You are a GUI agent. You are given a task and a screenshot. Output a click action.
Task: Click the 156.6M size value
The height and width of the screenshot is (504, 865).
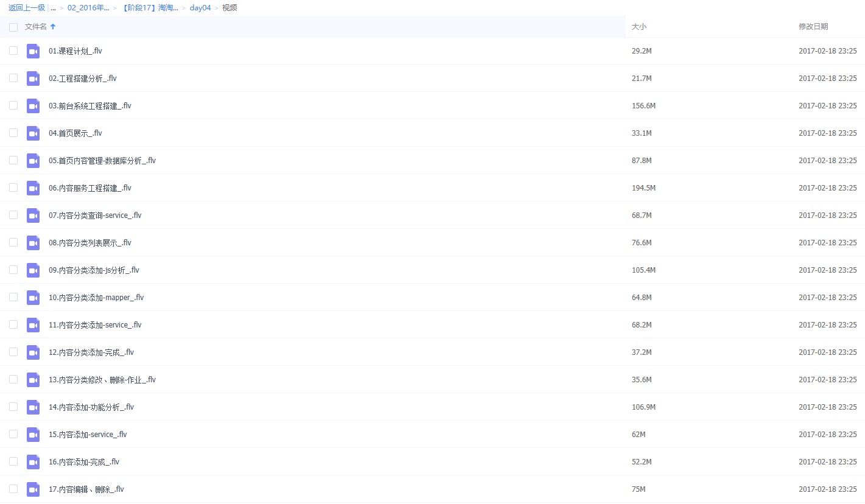(x=643, y=106)
